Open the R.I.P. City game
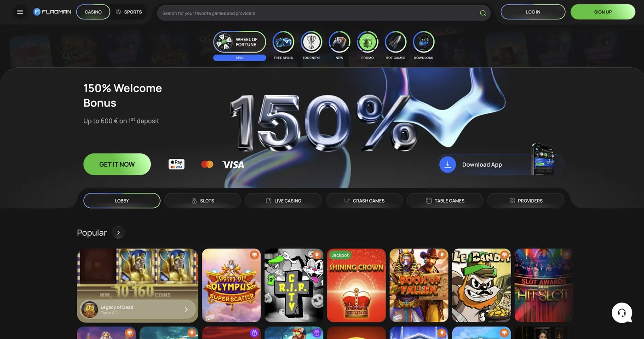 coord(294,285)
